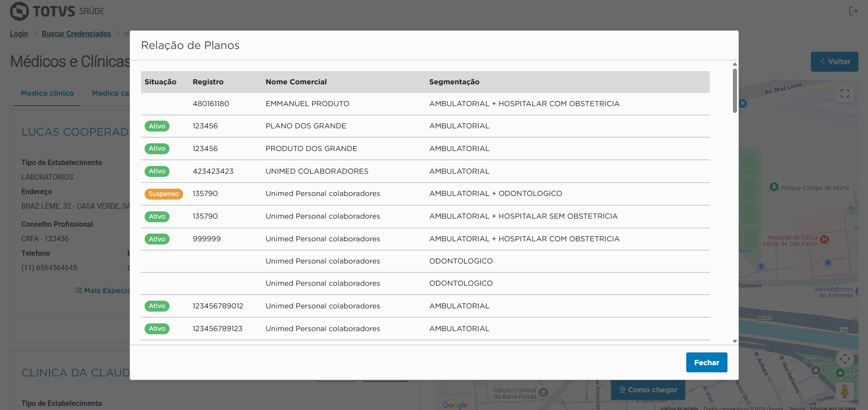The image size is (868, 410).
Task: Click the Hospital de Força Aérea marker
Action: (x=824, y=240)
